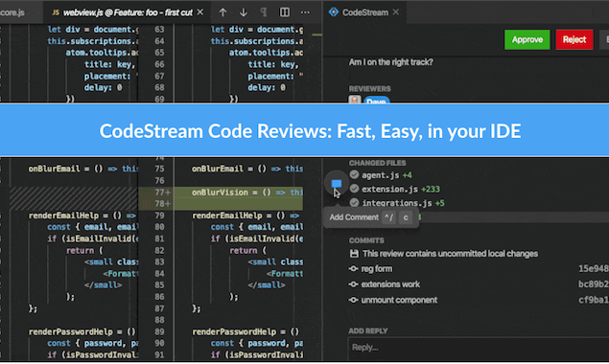This screenshot has height=364, width=609.
Task: Close the webview.js diff tab
Action: tap(200, 12)
